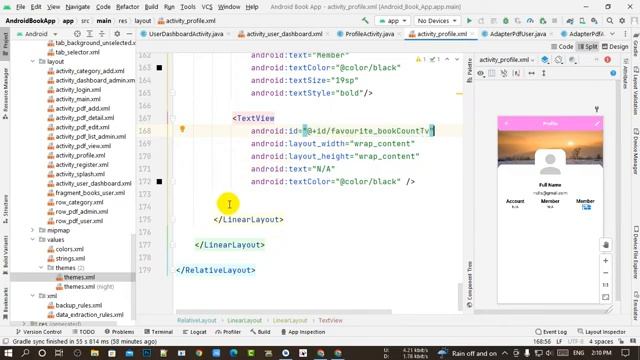The width and height of the screenshot is (640, 360).
Task: Open the Layout Inspector tool window
Action: pos(602,332)
